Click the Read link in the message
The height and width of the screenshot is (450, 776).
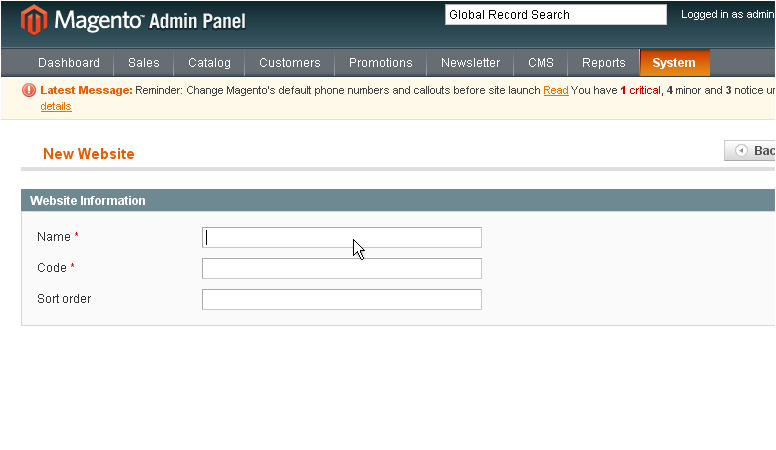click(x=556, y=91)
